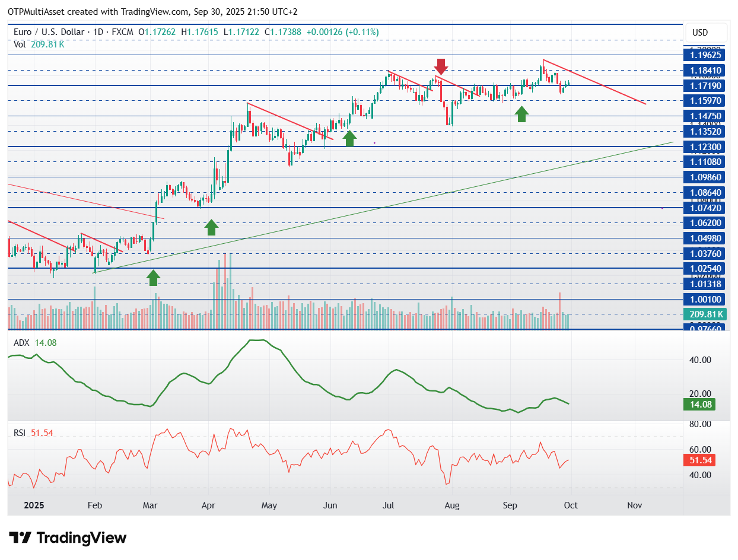Select the red down arrow marker above July peak
Image resolution: width=738 pixels, height=560 pixels.
[441, 67]
